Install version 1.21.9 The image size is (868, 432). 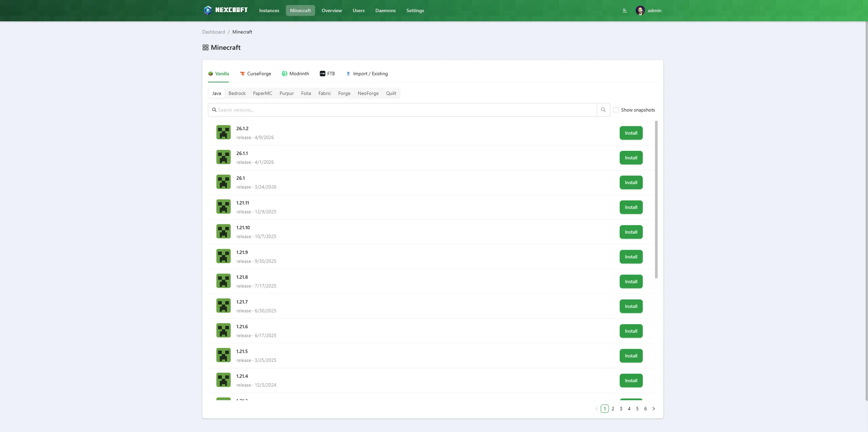tap(631, 257)
